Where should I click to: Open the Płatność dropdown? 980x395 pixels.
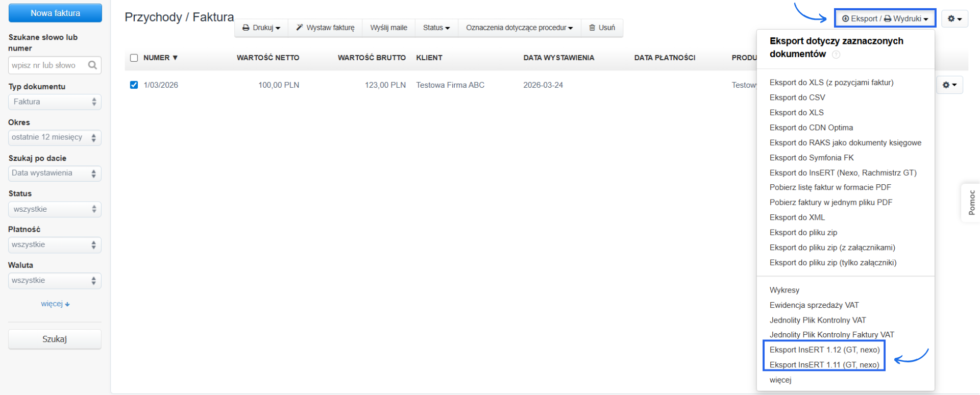click(55, 245)
